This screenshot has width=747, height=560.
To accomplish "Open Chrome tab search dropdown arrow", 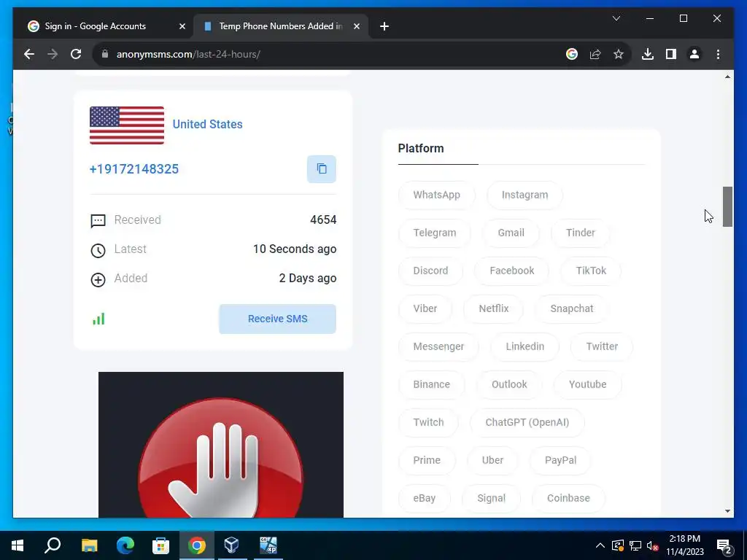I will (616, 18).
